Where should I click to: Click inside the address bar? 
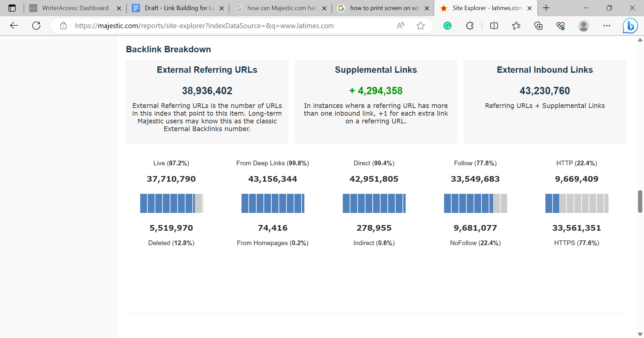[235, 25]
